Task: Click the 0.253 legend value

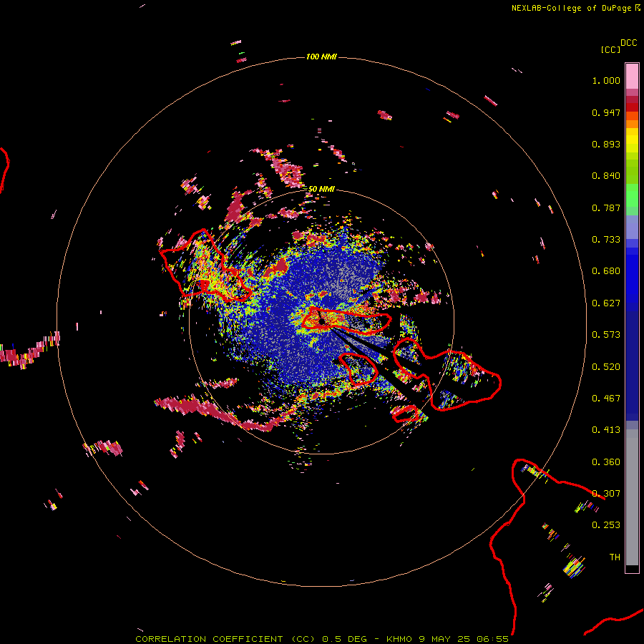Action: point(606,525)
